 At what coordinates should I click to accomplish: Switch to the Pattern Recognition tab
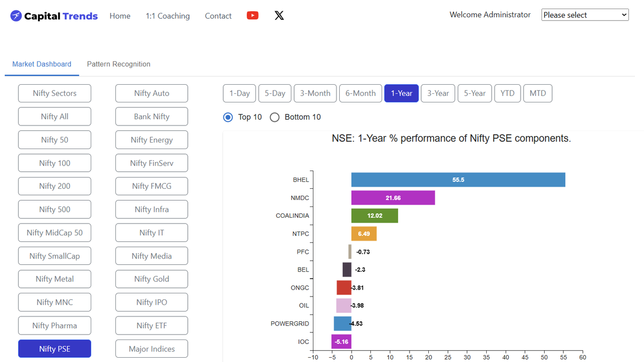click(119, 64)
